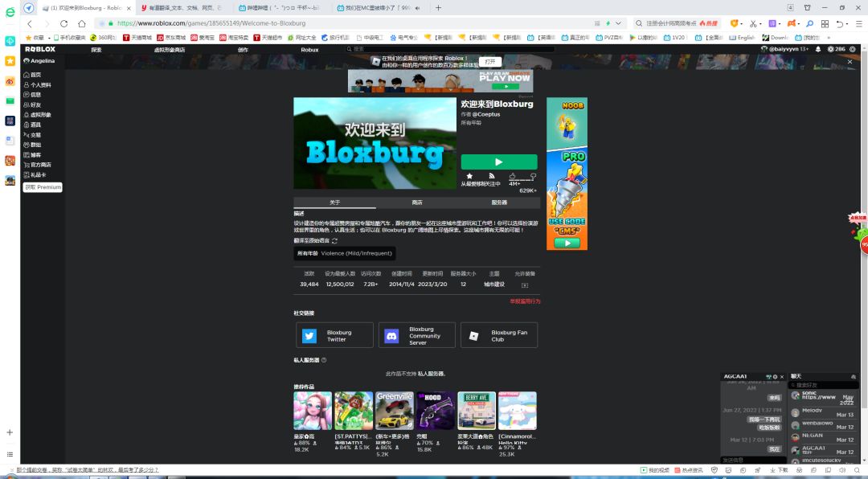Screen dimensions: 868x479
Task: Click the browser reload icon
Action: [63, 24]
